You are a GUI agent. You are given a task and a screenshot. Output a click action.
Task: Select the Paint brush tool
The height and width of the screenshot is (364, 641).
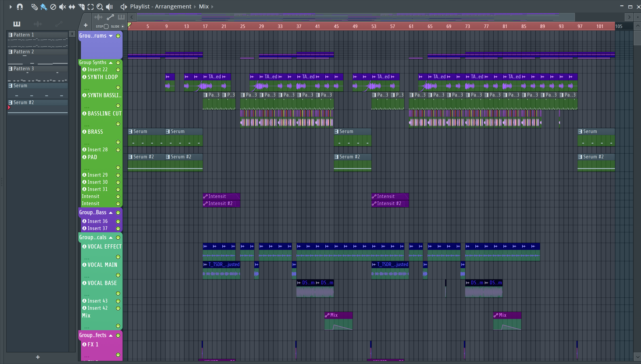pyautogui.click(x=44, y=7)
